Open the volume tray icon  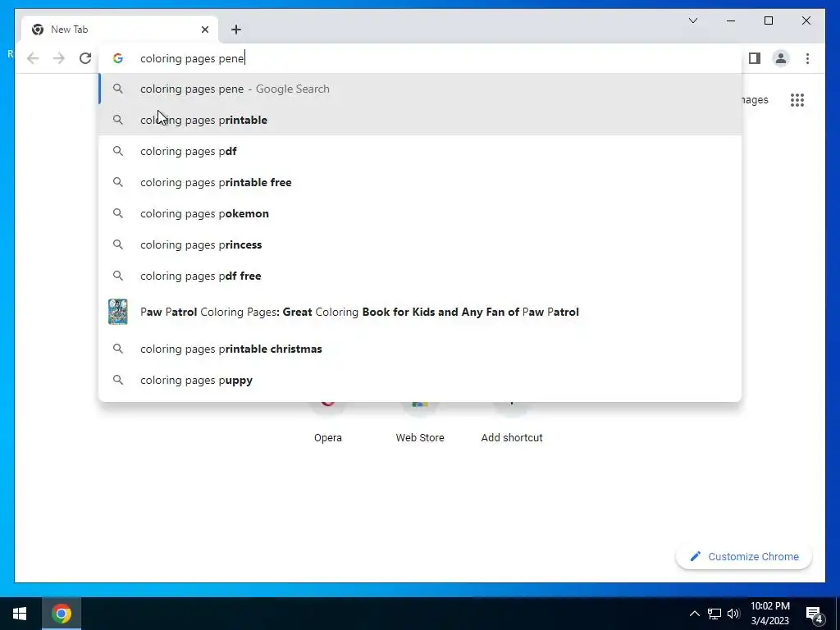733,614
